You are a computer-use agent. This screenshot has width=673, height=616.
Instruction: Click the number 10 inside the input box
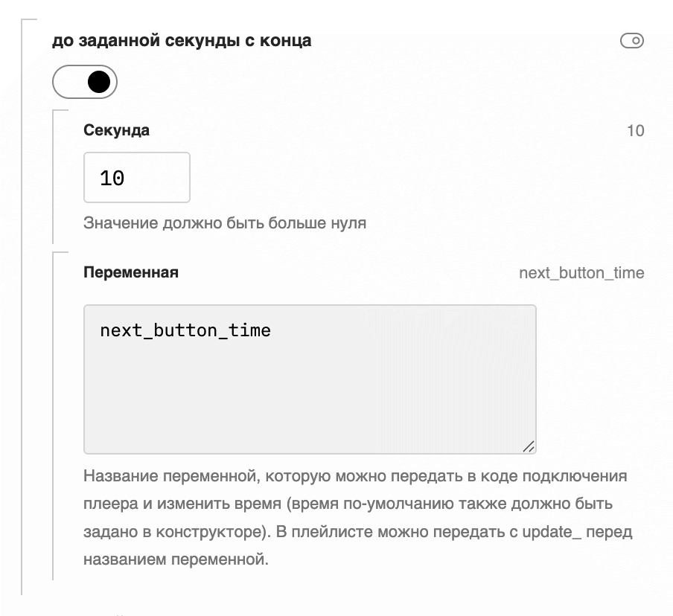(112, 179)
